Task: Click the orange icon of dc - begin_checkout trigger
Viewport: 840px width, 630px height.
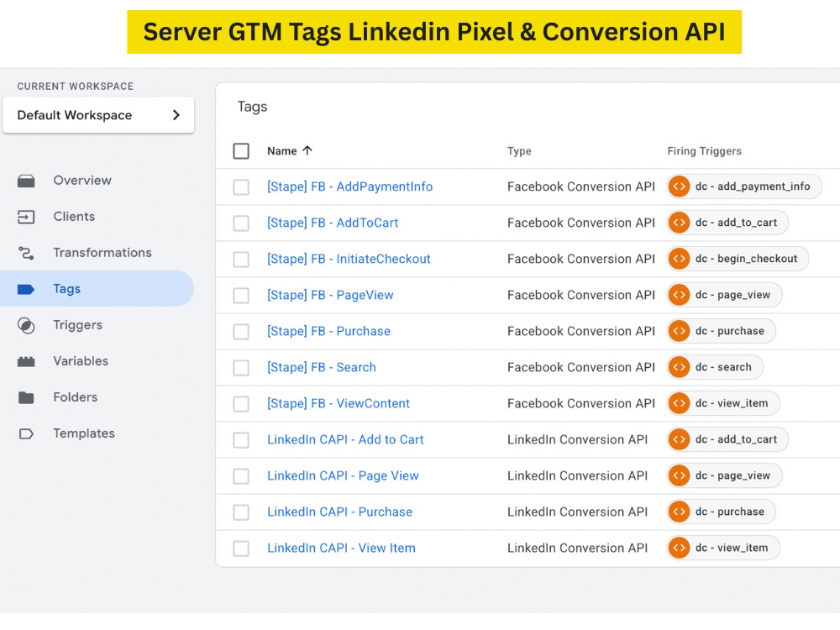Action: click(x=679, y=259)
